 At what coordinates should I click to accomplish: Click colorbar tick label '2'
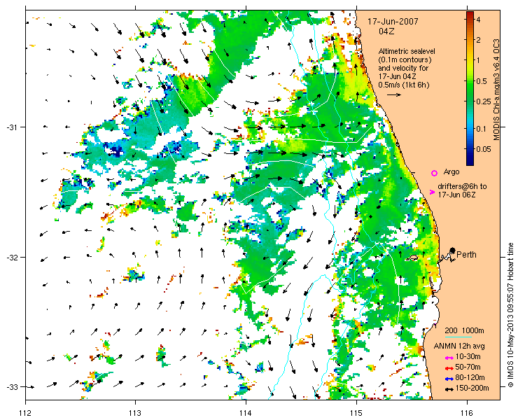pos(478,40)
